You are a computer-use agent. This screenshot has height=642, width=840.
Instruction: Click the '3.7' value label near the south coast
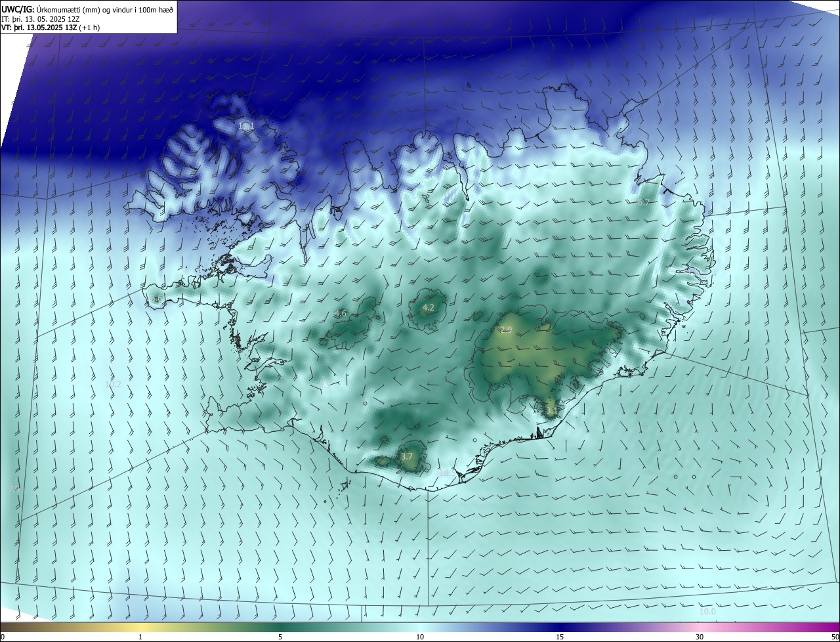coord(407,456)
